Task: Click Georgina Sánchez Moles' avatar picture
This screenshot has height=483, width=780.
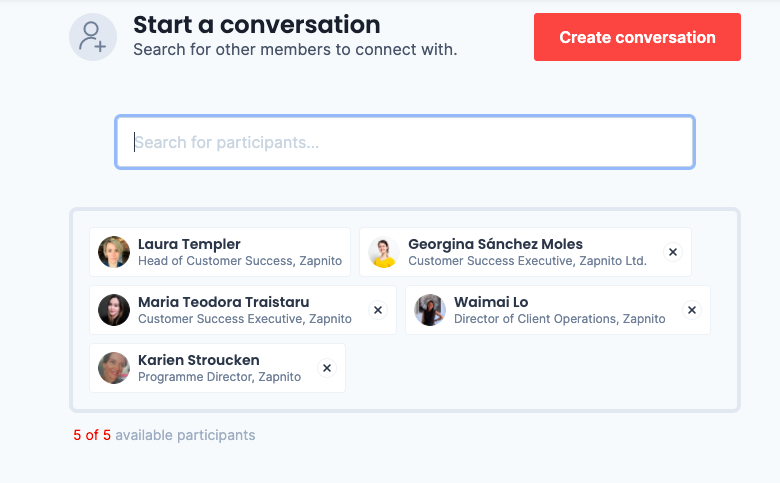Action: (384, 252)
